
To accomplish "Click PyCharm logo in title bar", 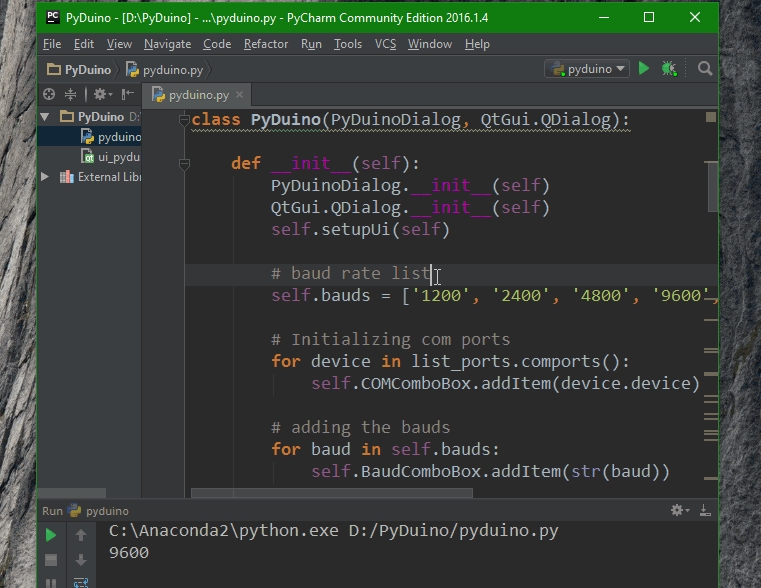I will [52, 17].
